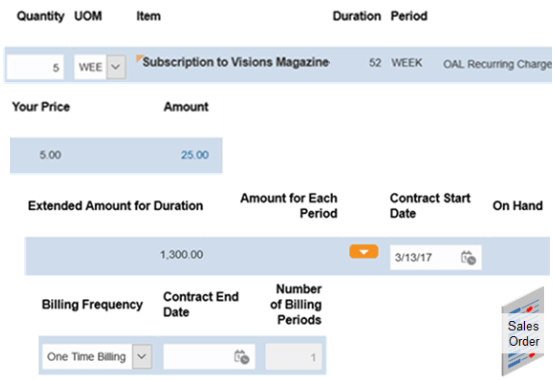Click the Contract End Date header

(x=201, y=304)
